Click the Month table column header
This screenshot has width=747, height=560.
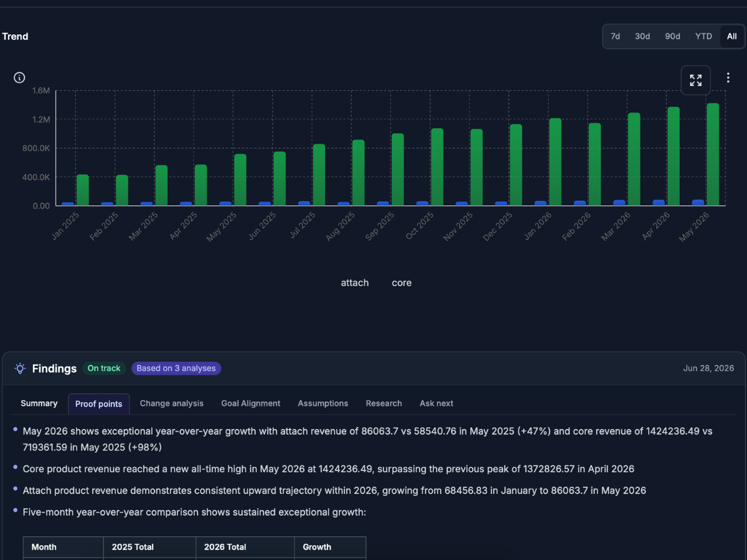pos(63,547)
